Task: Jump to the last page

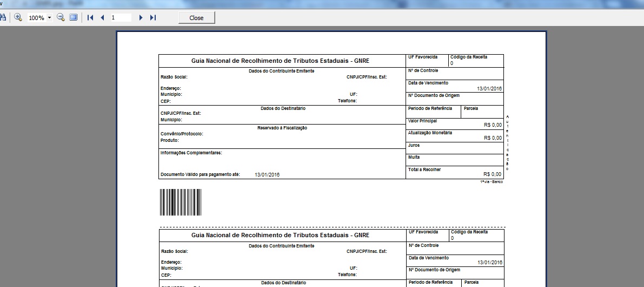Action: click(153, 18)
